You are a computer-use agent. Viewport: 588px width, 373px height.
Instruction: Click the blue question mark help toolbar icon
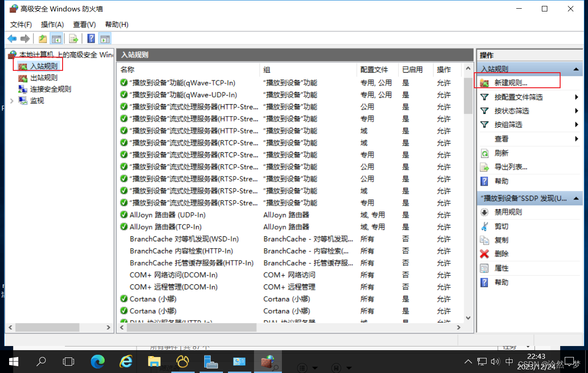click(x=90, y=38)
